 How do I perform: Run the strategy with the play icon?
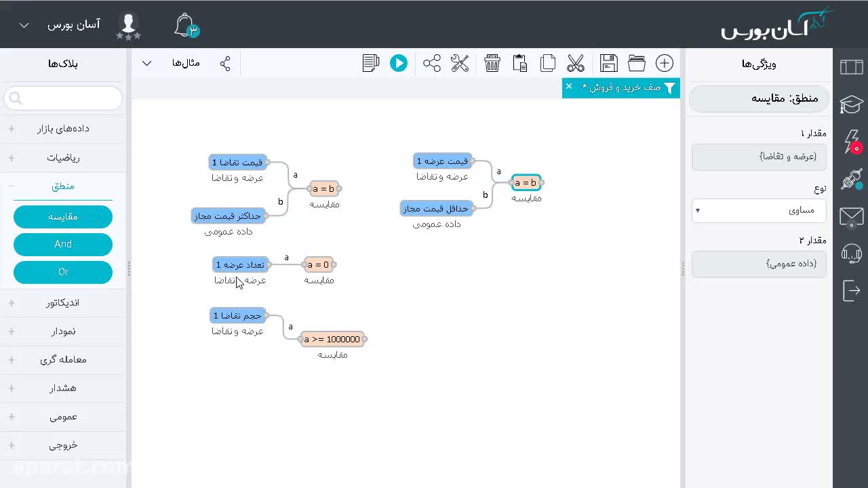(399, 63)
